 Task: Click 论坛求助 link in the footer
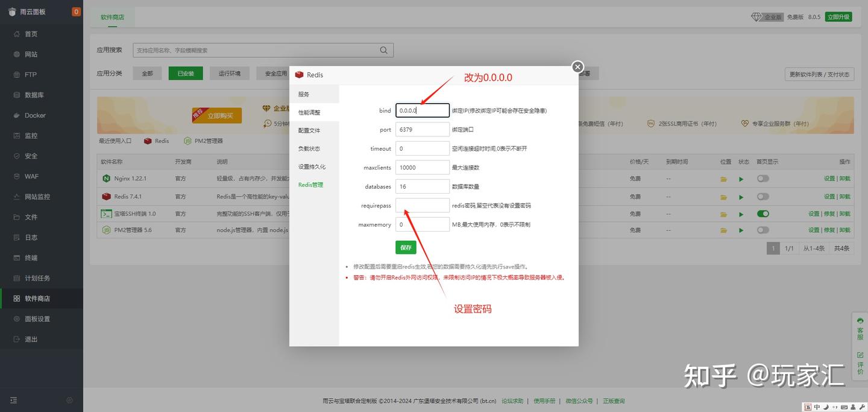[x=512, y=401]
